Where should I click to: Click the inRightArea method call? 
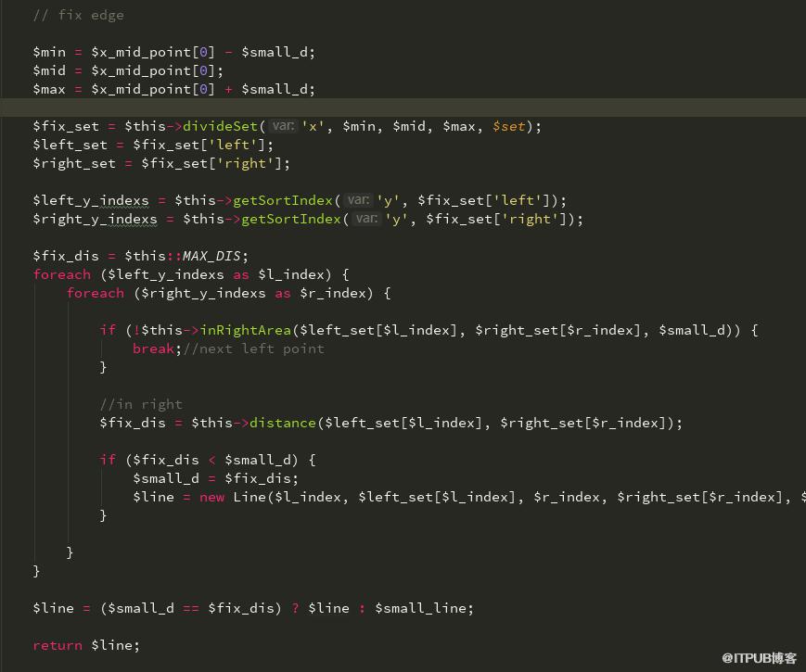coord(246,330)
